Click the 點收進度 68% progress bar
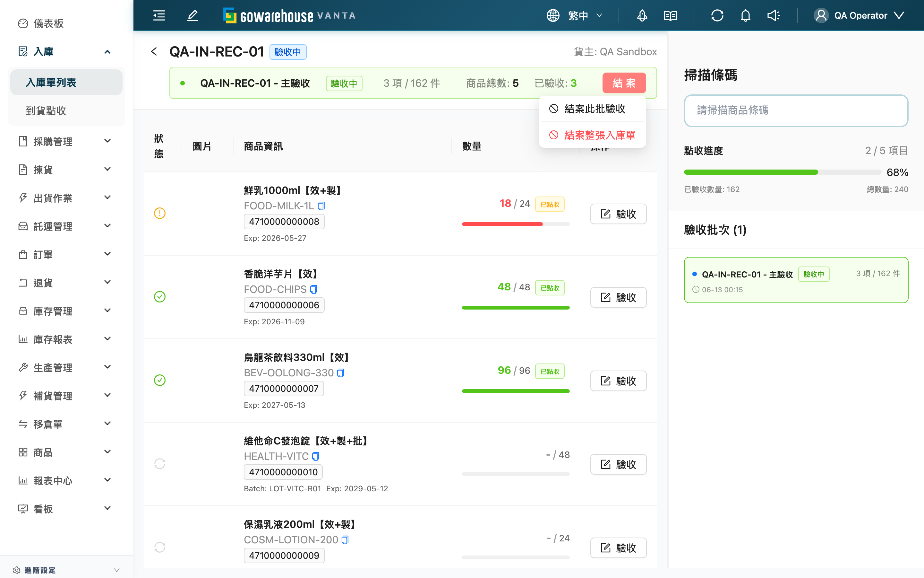This screenshot has height=578, width=924. 783,172
